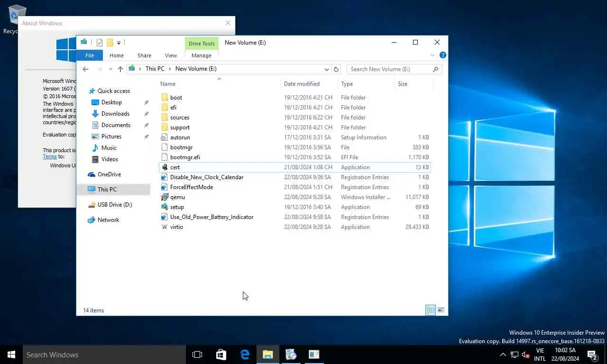Sort by the Size column header

(414, 84)
